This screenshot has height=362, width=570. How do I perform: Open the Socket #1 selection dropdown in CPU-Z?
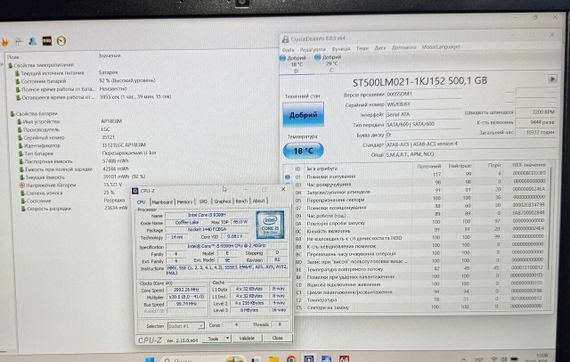click(186, 326)
